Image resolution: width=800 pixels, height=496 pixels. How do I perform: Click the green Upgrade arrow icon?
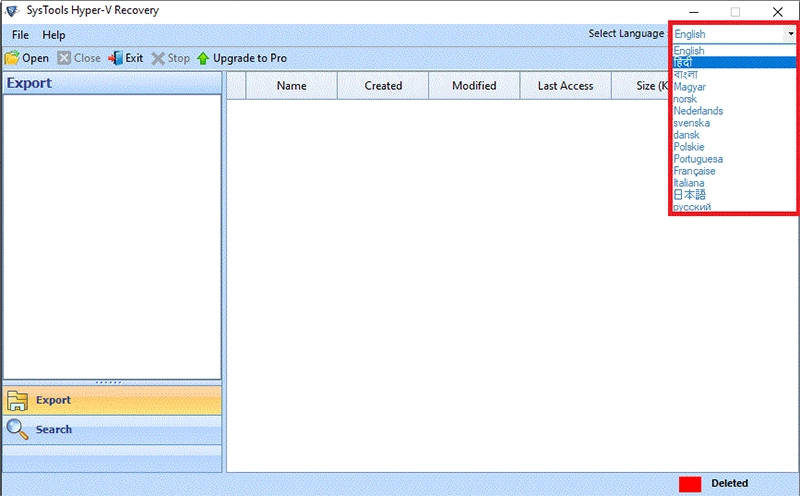203,58
